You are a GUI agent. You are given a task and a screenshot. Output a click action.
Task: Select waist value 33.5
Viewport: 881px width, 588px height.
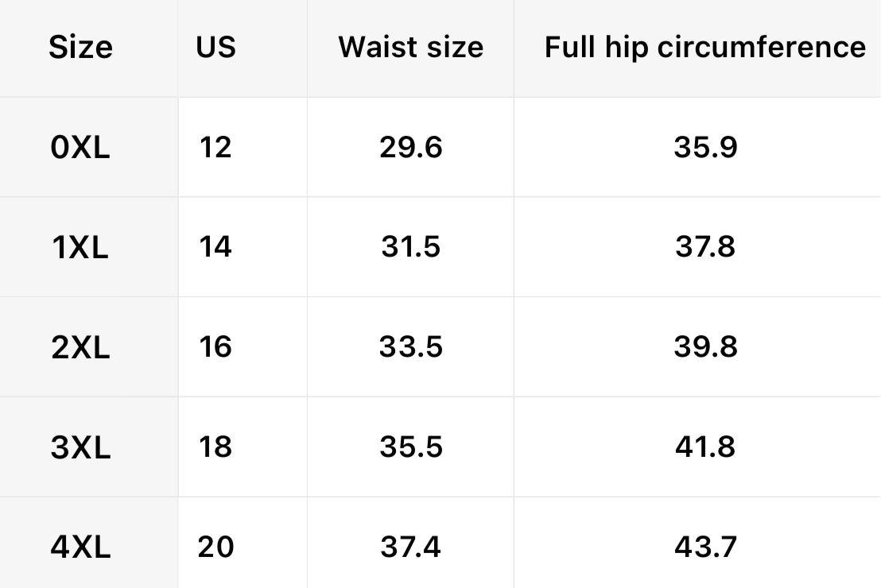point(410,348)
